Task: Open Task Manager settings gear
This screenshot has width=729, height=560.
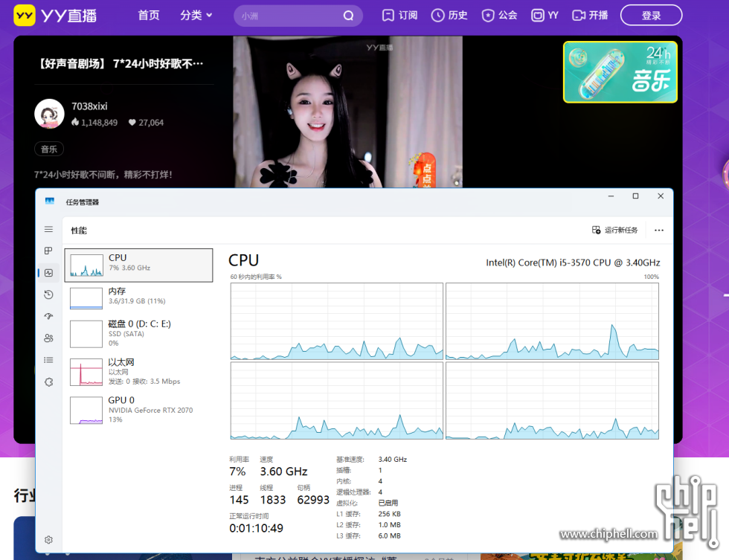Action: (48, 540)
